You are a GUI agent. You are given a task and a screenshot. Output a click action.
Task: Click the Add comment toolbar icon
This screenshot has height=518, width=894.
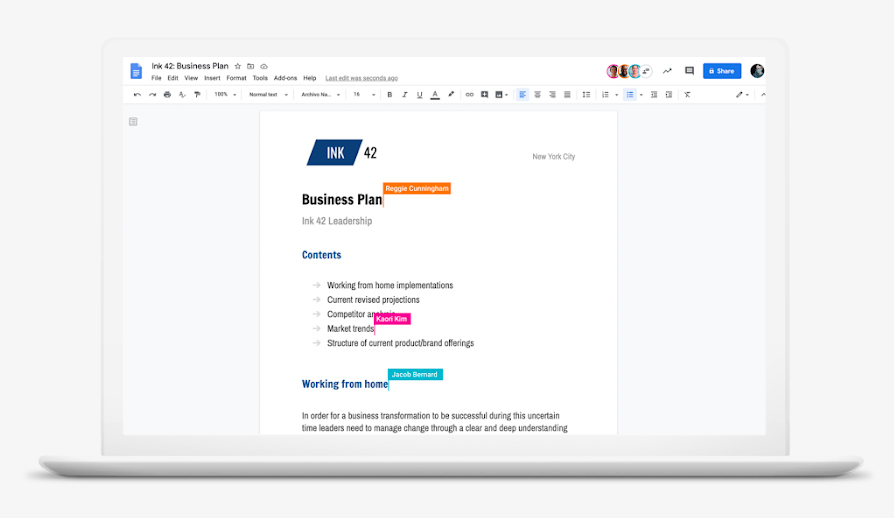[484, 95]
